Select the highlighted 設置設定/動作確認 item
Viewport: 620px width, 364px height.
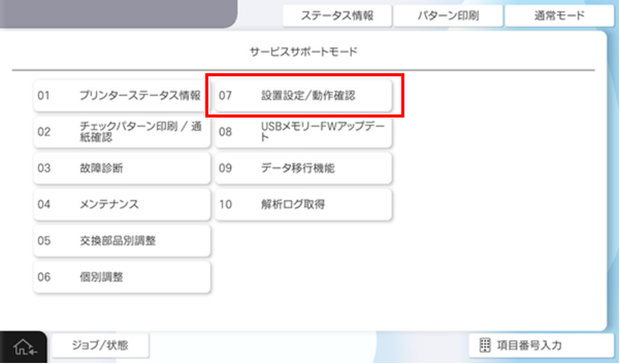pos(308,96)
